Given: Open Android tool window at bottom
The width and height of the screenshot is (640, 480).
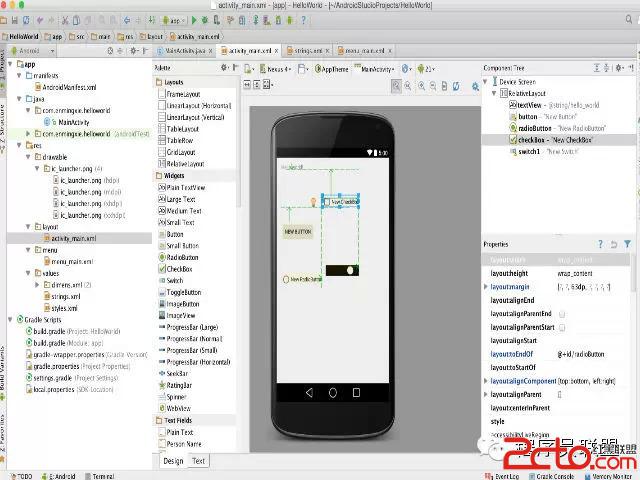Looking at the screenshot, I should pyautogui.click(x=59, y=476).
